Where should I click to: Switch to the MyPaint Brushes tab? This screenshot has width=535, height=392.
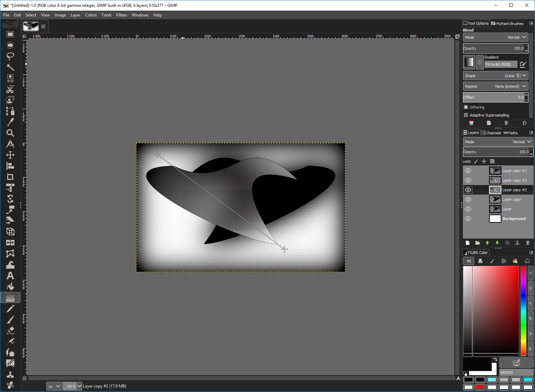tap(508, 24)
